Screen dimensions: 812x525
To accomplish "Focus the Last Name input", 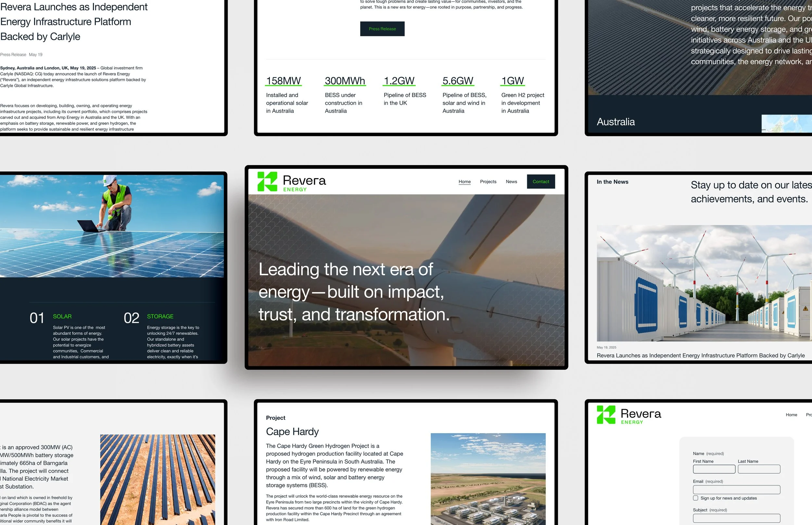I will tap(759, 469).
